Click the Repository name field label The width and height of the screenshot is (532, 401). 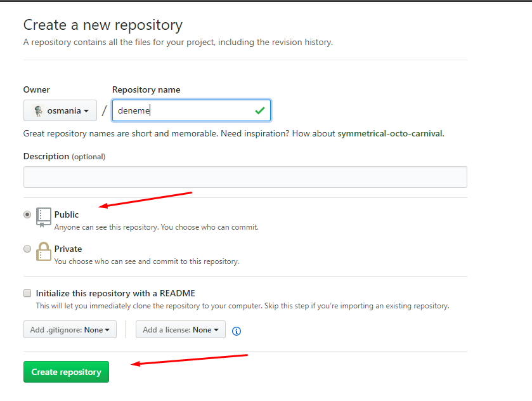click(x=146, y=89)
